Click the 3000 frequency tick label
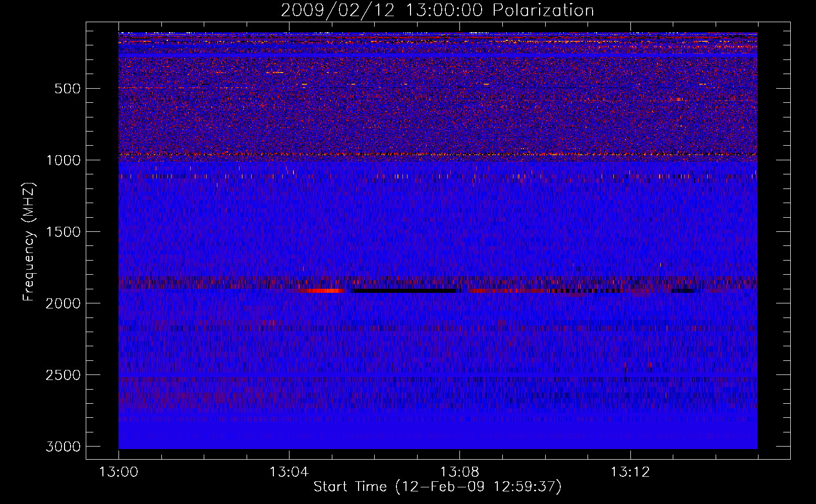 click(63, 447)
